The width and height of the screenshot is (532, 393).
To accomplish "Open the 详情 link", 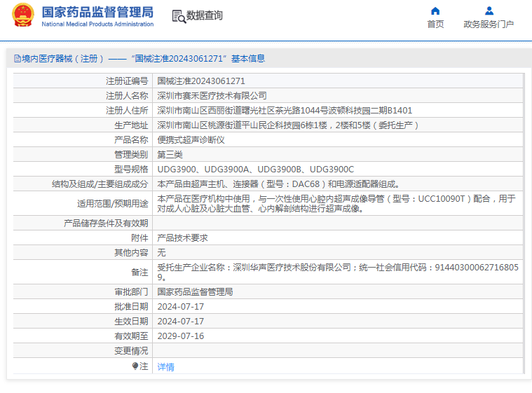I will click(x=166, y=366).
